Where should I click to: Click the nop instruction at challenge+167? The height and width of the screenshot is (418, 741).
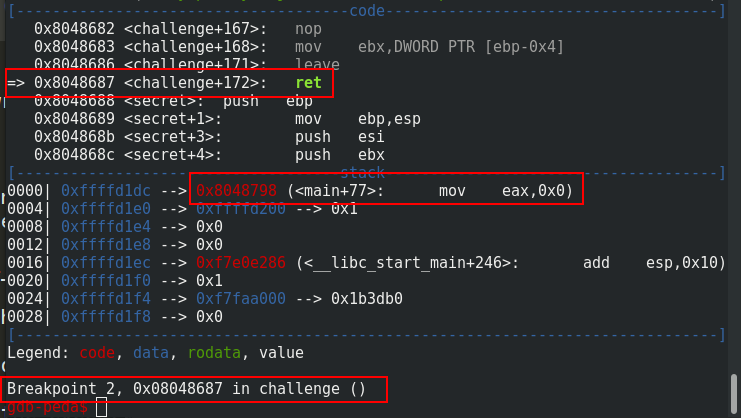click(309, 29)
